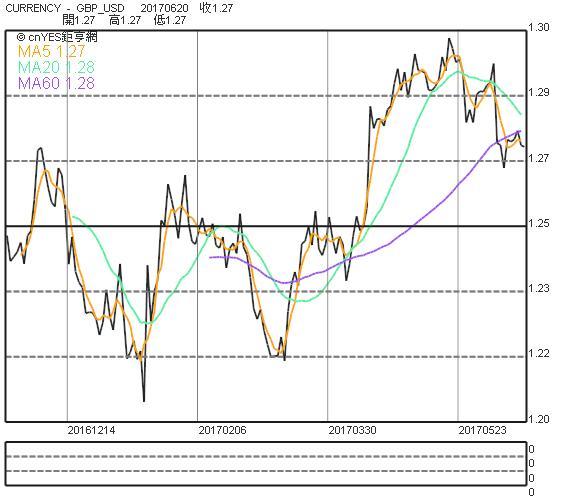The width and height of the screenshot is (580, 500).
Task: Click the CURRENCY - GBP_USD chart title
Action: pyautogui.click(x=65, y=8)
